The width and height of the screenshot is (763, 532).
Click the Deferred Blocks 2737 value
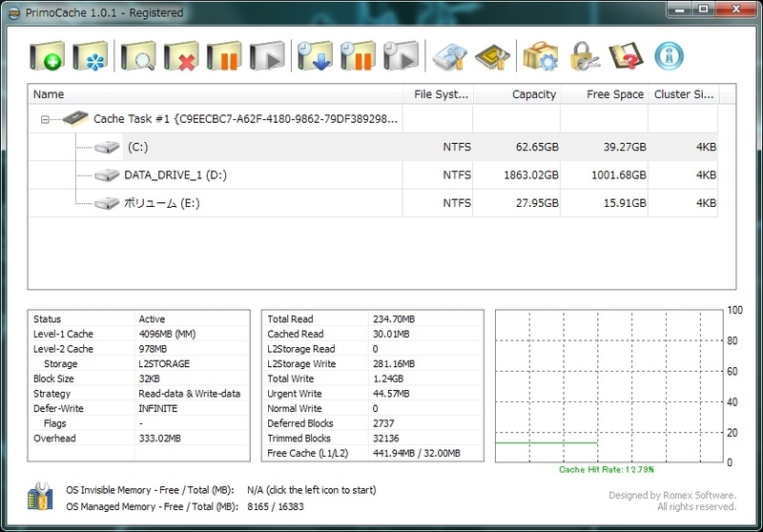click(383, 423)
